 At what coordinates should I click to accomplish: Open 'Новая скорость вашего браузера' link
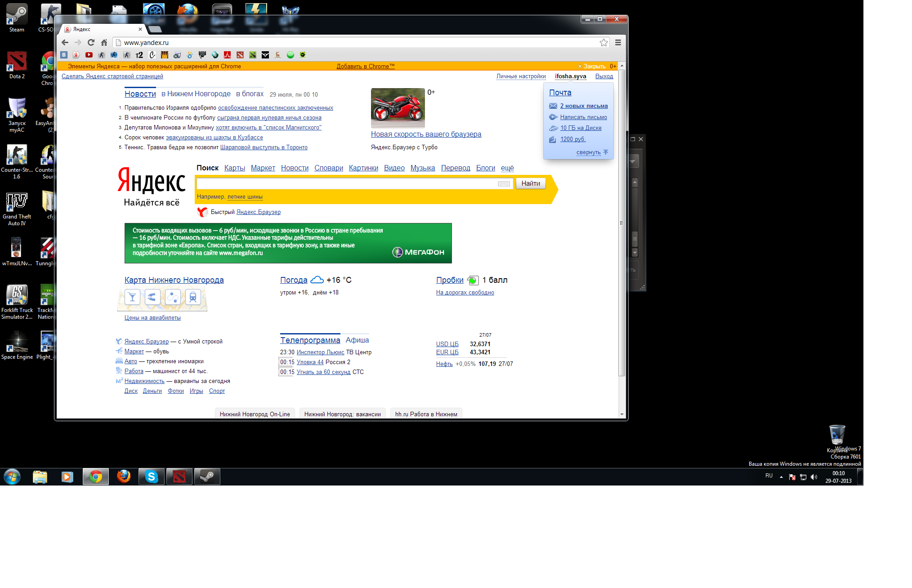click(x=426, y=134)
